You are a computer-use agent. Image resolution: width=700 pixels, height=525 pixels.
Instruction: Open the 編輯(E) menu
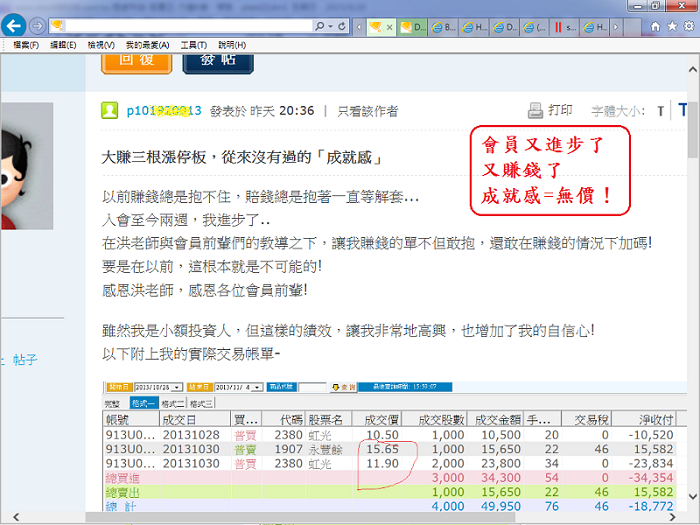[63, 45]
